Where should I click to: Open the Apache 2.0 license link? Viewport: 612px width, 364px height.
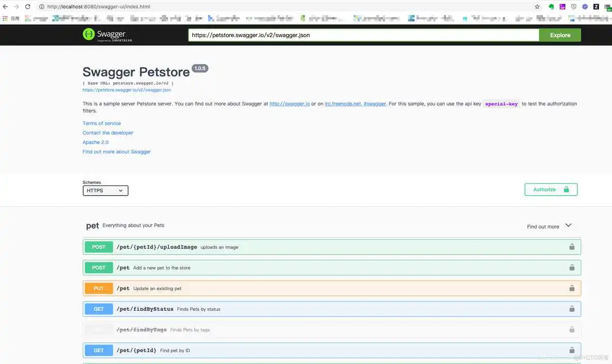pos(96,142)
